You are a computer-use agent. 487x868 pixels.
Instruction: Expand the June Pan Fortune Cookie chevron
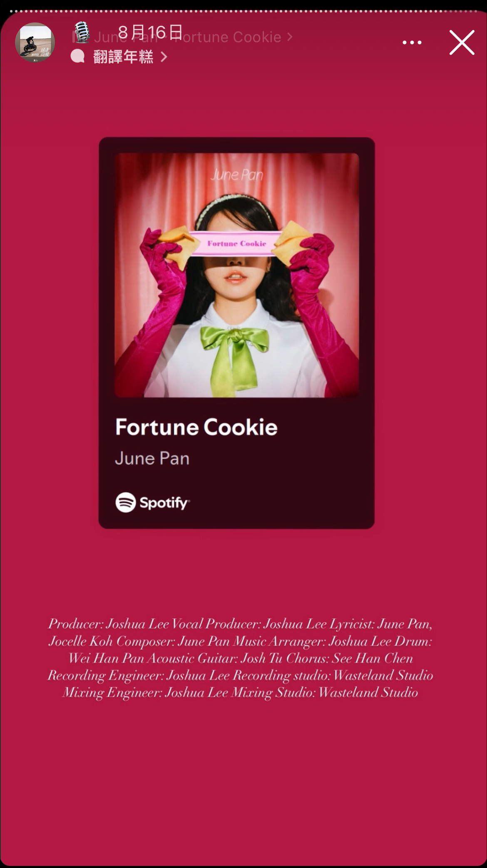click(290, 37)
